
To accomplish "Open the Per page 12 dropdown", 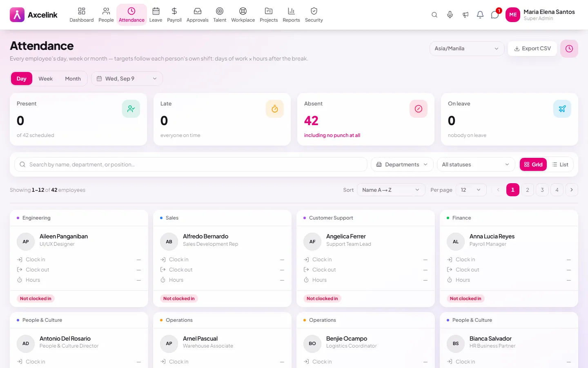I will coord(471,190).
